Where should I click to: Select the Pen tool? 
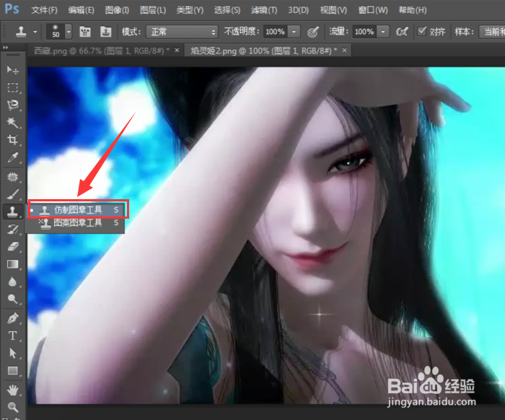coord(12,318)
